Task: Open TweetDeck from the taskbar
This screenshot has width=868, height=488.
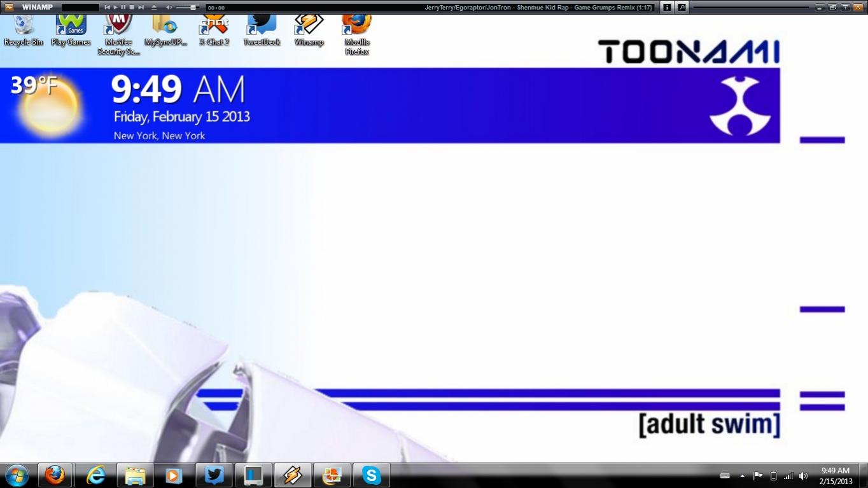Action: (214, 475)
